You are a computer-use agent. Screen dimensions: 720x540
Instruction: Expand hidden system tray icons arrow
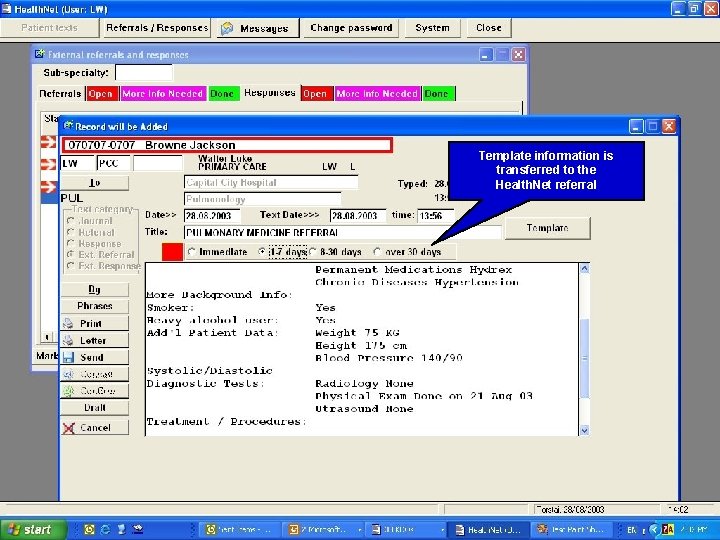point(654,529)
